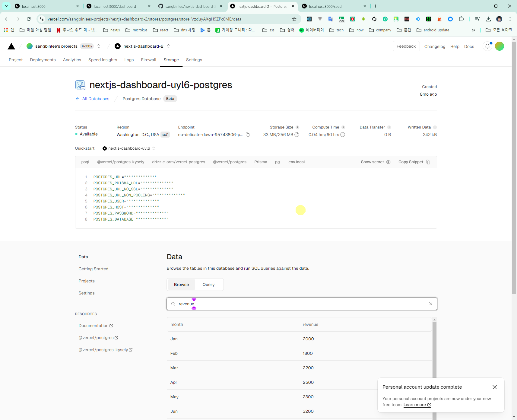Show Written Data info tooltip
517x420 pixels.
(x=435, y=127)
